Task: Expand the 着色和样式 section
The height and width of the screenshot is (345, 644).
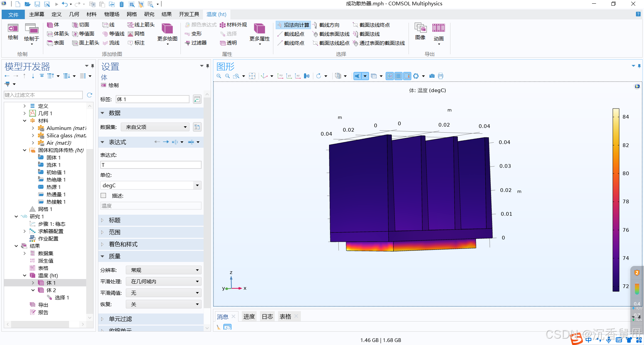Action: pos(151,244)
